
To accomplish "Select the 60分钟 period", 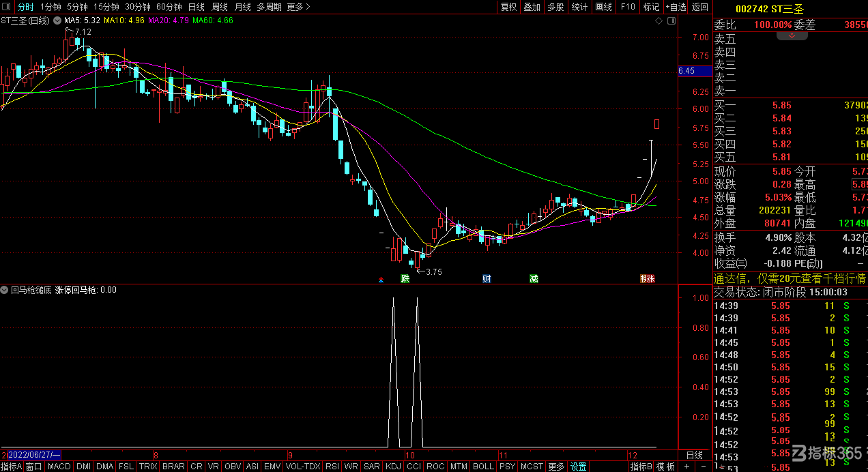I will 169,7.
